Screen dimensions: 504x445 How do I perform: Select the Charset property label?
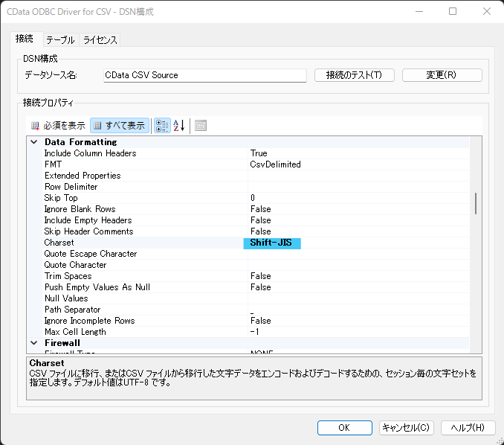point(59,243)
